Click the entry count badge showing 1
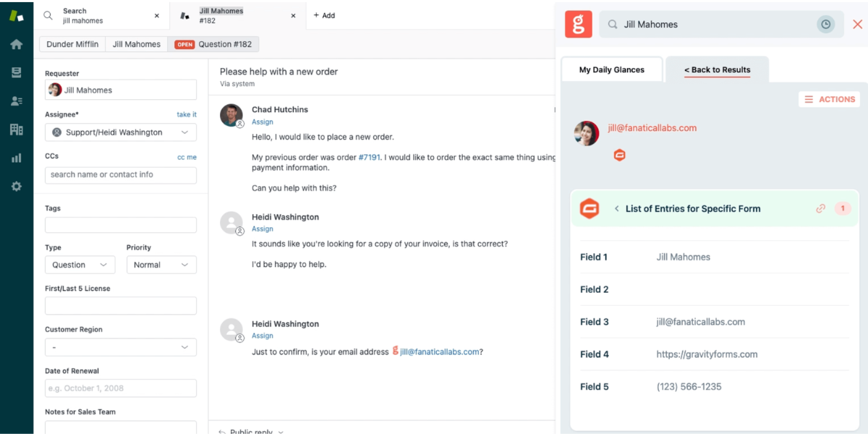This screenshot has width=868, height=434. pos(842,208)
